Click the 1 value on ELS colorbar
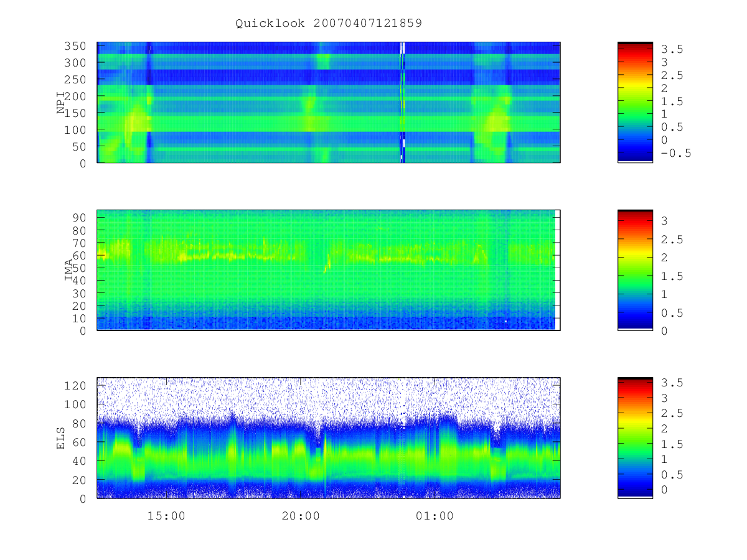The height and width of the screenshot is (560, 747). [665, 459]
